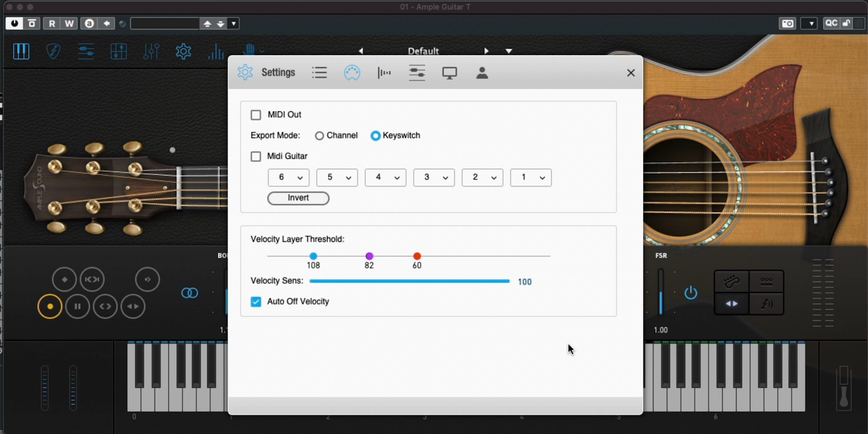The image size is (868, 434).
Task: Open the list settings tab icon
Action: pos(319,72)
